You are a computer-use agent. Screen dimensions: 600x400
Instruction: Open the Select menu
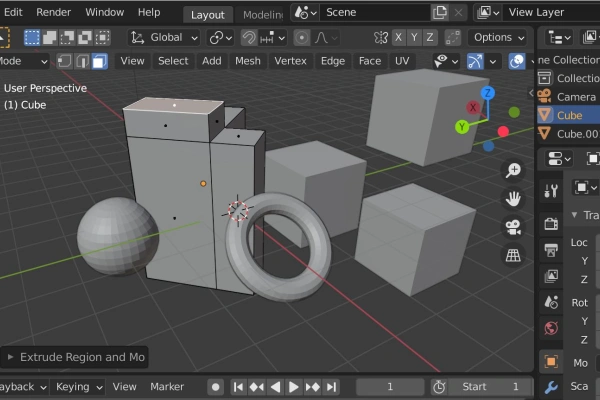[x=173, y=61]
